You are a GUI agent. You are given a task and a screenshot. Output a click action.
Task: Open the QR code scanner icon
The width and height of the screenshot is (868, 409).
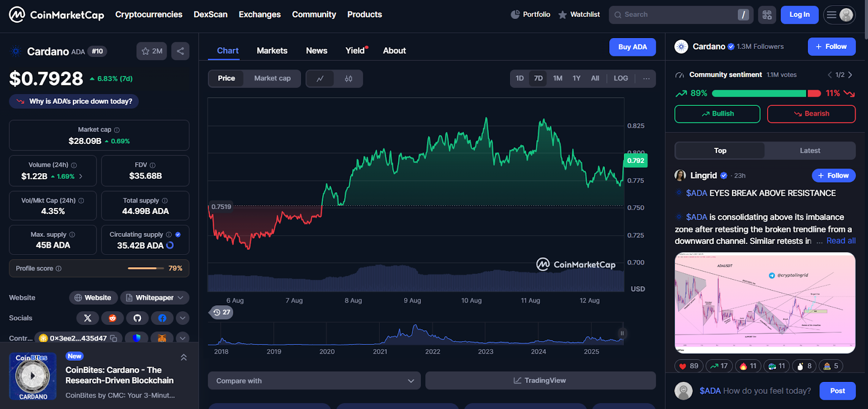[767, 15]
